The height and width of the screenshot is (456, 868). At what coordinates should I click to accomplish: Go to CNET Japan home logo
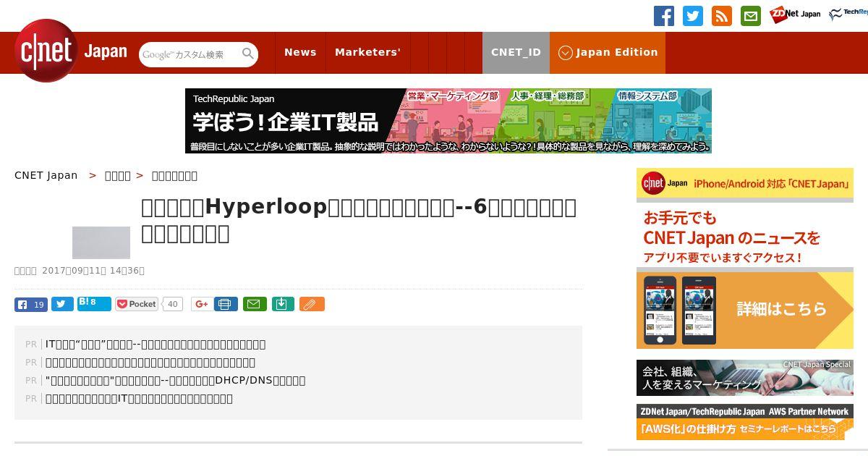click(x=71, y=51)
